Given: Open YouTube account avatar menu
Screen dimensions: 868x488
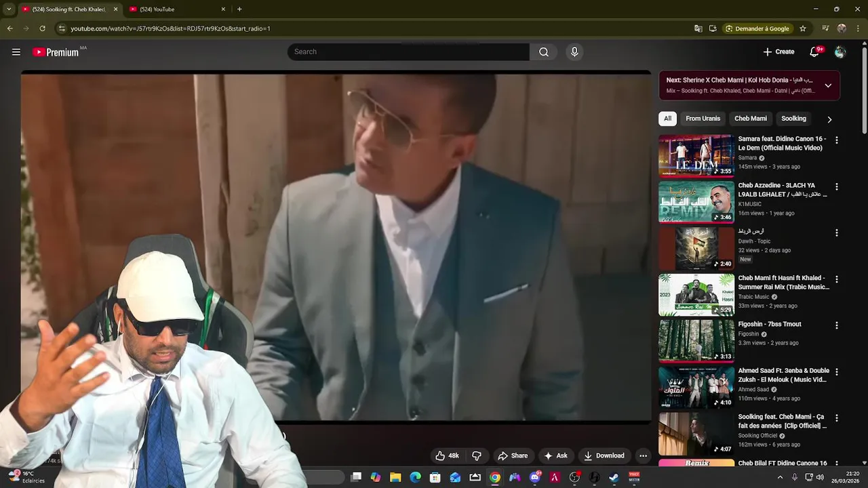Looking at the screenshot, I should pyautogui.click(x=840, y=52).
